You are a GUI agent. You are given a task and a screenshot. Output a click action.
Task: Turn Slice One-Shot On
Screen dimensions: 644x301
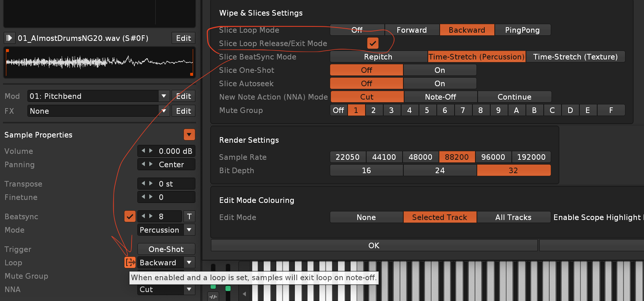pyautogui.click(x=439, y=70)
